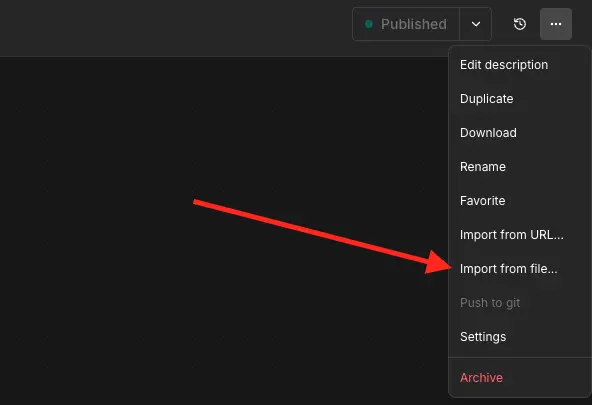Click the three-dot more options button
Viewport: 592px width, 405px height.
coord(556,24)
